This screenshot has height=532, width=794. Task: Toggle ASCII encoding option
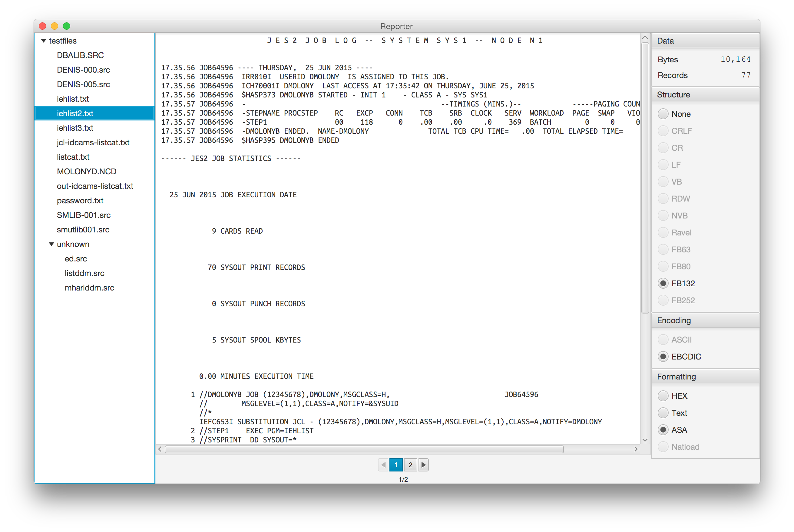[663, 339]
